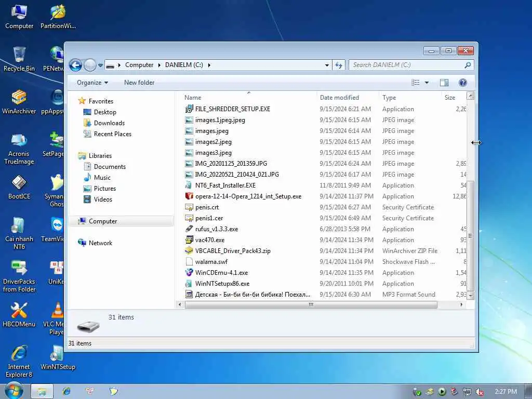Select rufus_v1.3.3.exe file icon
This screenshot has width=532, height=399.
click(189, 229)
